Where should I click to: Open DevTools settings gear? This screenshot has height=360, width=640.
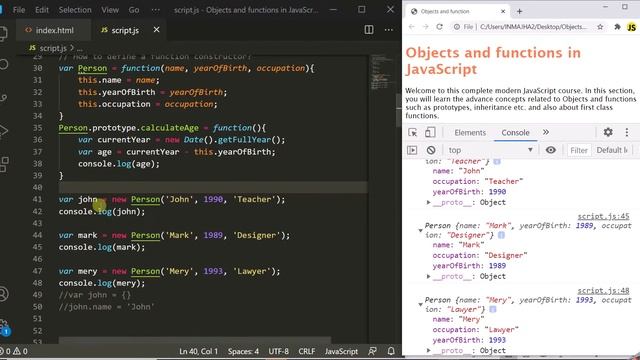(x=608, y=132)
